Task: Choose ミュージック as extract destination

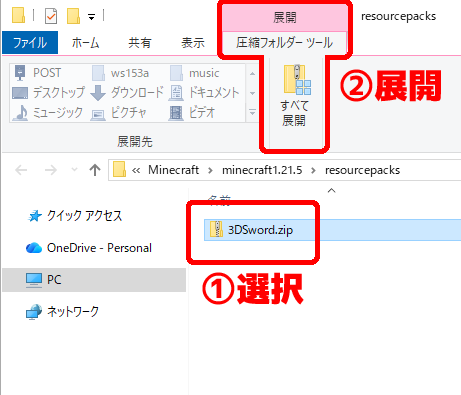Action: [x=47, y=112]
